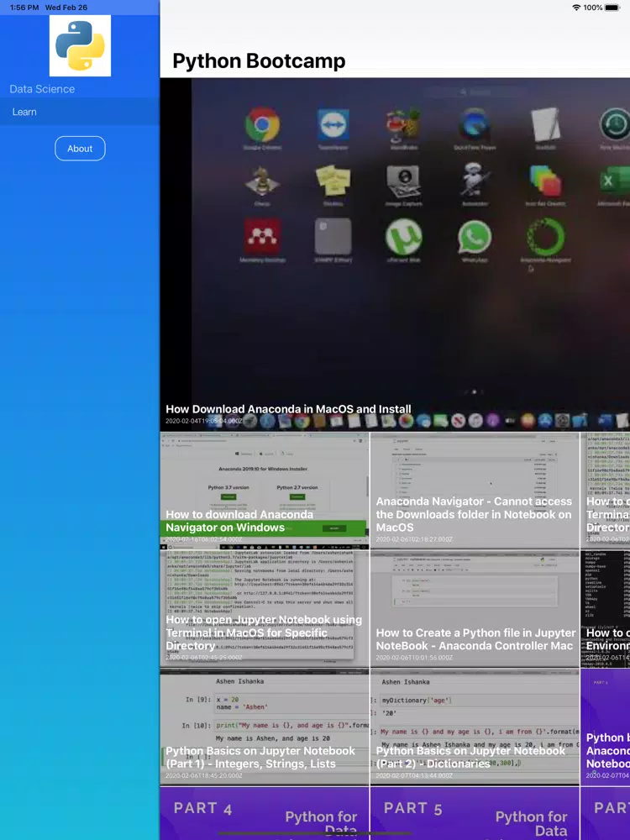Click the WhatsApp icon in the featured video
Image resolution: width=630 pixels, height=840 pixels.
click(x=475, y=238)
